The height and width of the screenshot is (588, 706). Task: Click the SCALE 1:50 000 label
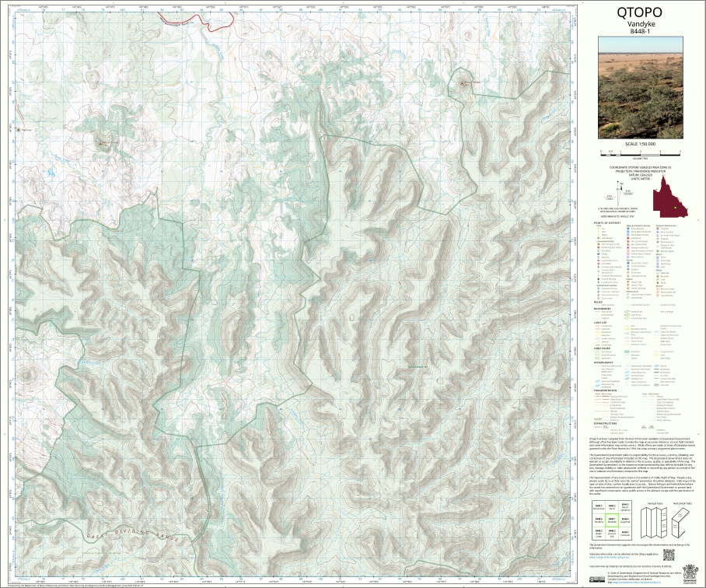point(640,144)
